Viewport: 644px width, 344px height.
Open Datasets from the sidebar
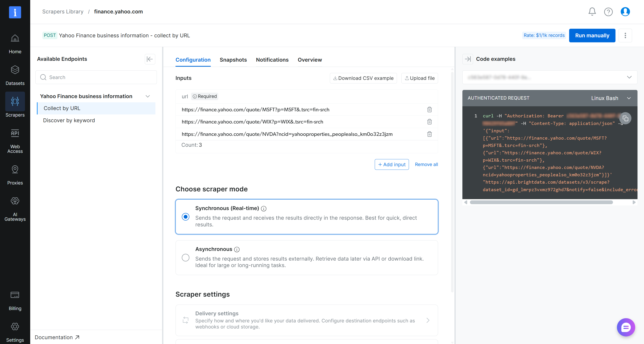[15, 75]
